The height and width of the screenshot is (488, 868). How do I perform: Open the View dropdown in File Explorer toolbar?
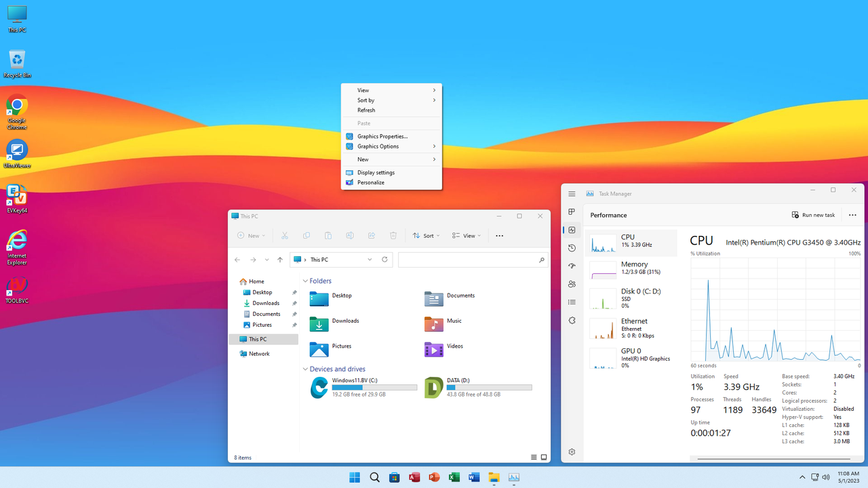point(467,235)
